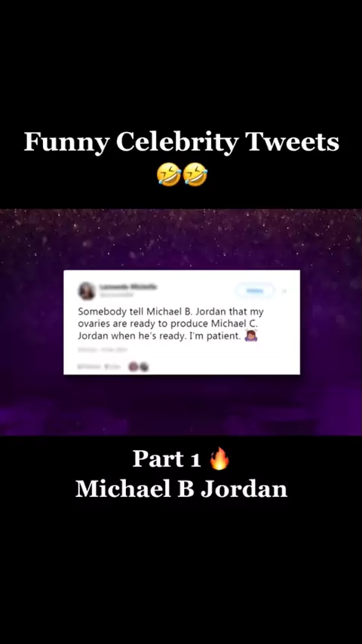Click the "Part 1" caption text
The width and height of the screenshot is (362, 644).
[x=167, y=458]
